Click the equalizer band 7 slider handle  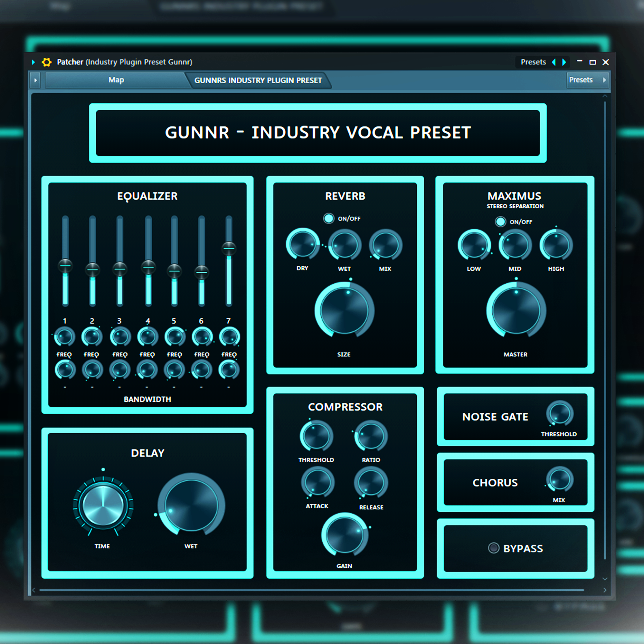(229, 248)
